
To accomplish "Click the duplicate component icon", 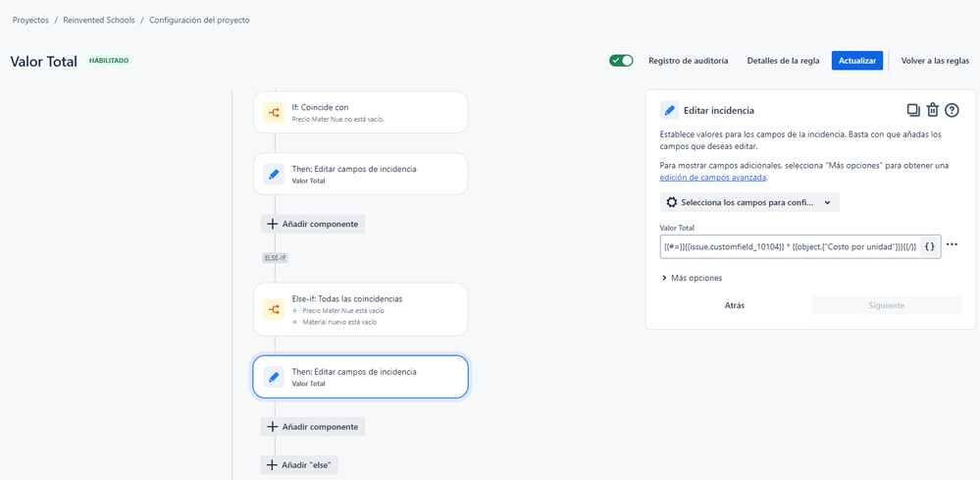I will click(913, 110).
